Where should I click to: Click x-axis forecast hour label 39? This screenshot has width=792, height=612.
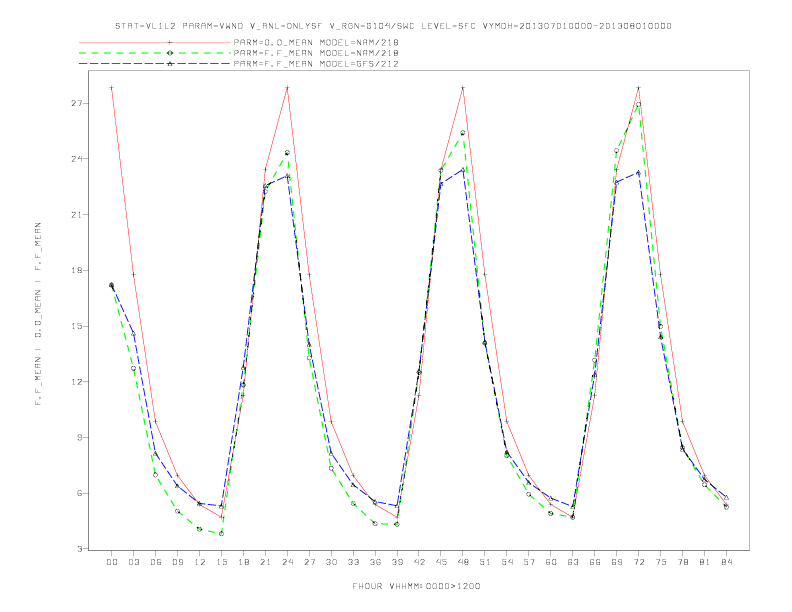point(397,562)
